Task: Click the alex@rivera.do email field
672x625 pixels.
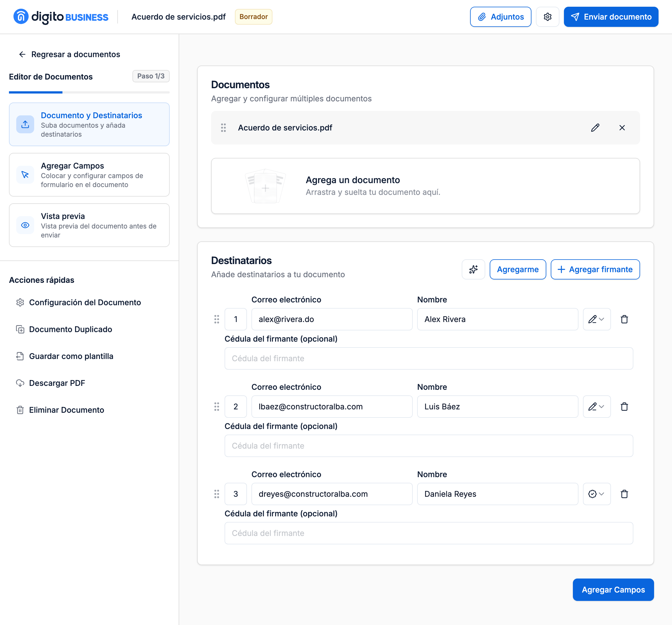Action: coord(332,319)
